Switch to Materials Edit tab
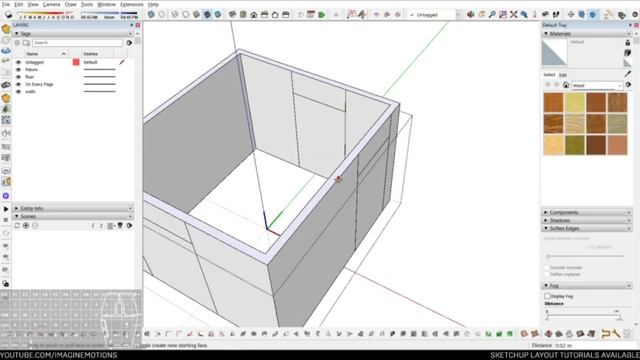This screenshot has width=640, height=360. [x=563, y=75]
